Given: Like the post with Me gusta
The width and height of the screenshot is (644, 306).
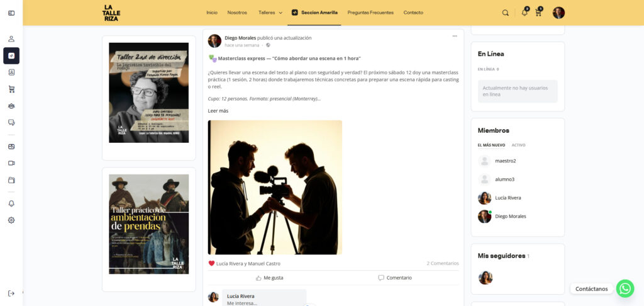Looking at the screenshot, I should pos(269,278).
